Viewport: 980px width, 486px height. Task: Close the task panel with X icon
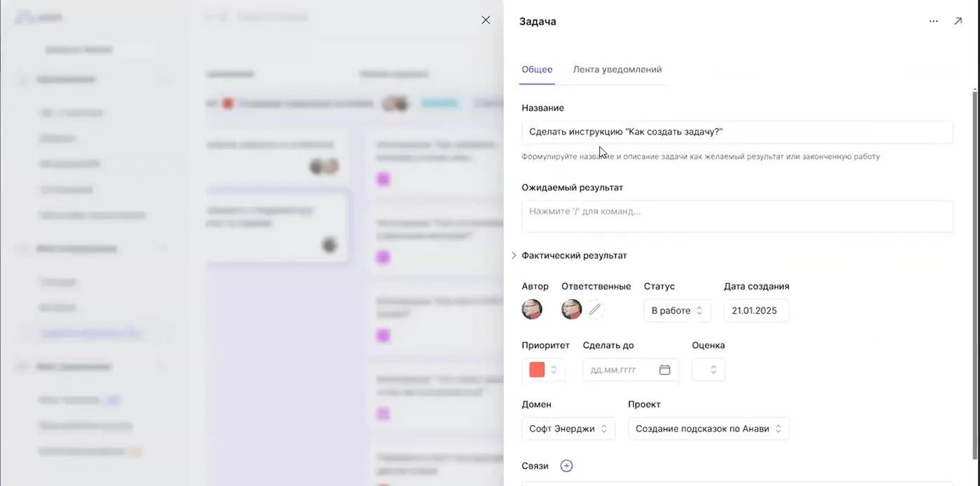486,20
